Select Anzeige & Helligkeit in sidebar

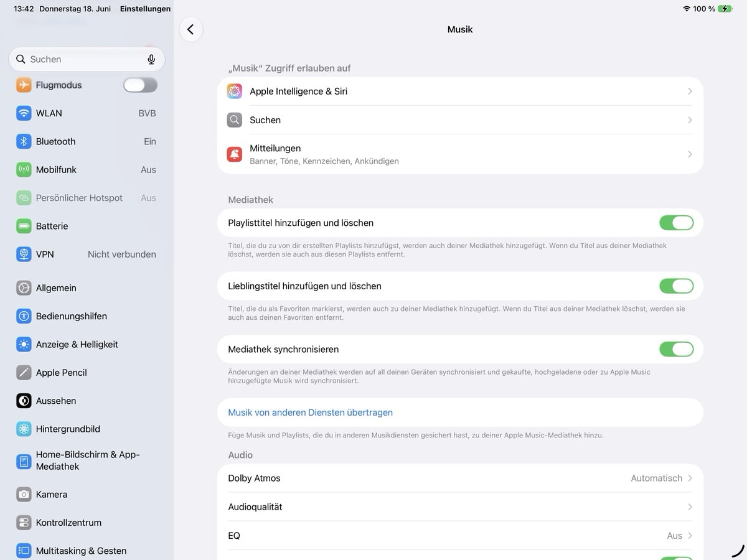[x=87, y=344]
